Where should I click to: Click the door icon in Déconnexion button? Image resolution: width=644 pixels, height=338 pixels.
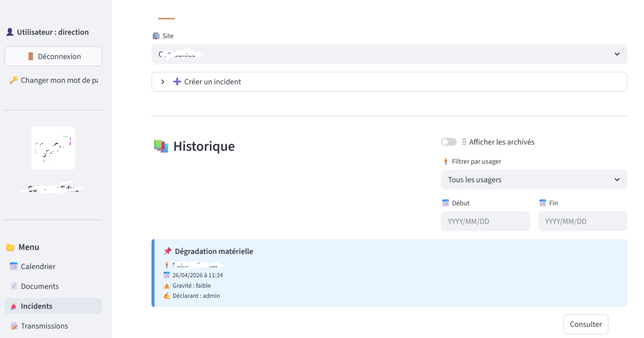point(31,56)
